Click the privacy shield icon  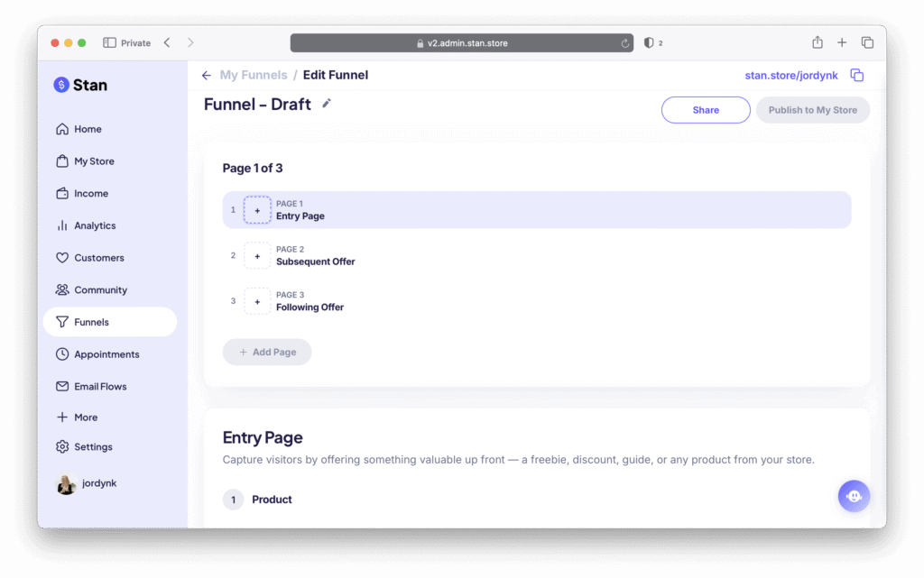click(x=649, y=43)
